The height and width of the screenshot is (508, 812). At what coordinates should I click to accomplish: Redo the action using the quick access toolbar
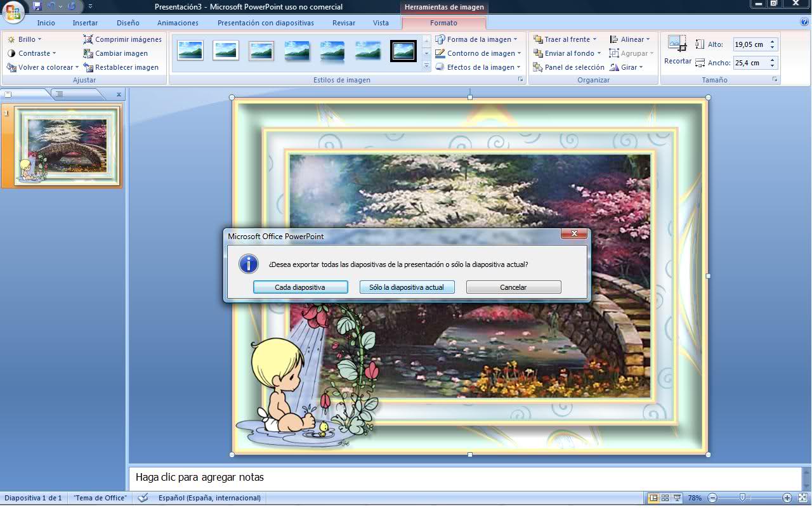(71, 6)
